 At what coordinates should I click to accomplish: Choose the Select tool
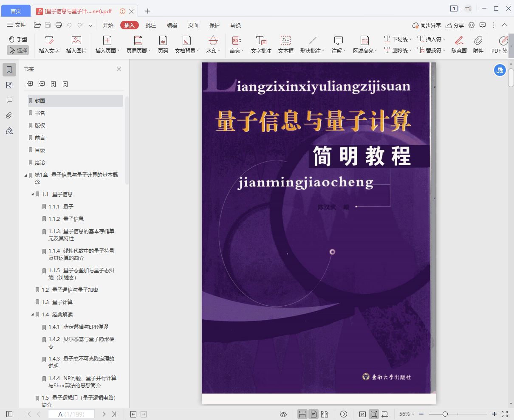[x=18, y=50]
